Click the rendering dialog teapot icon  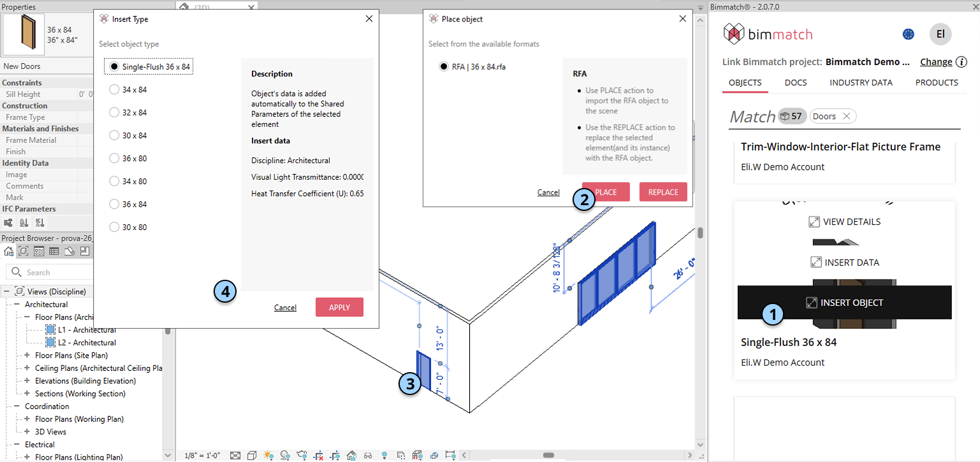click(302, 456)
